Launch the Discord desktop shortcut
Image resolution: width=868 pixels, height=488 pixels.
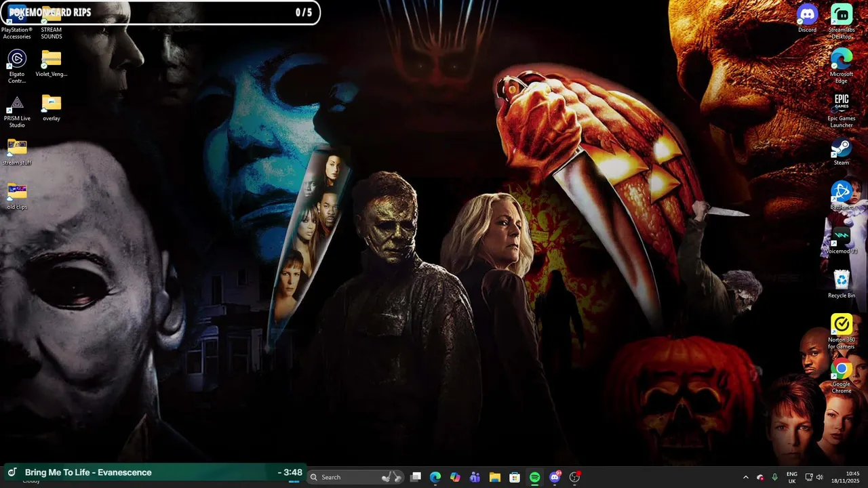click(807, 19)
